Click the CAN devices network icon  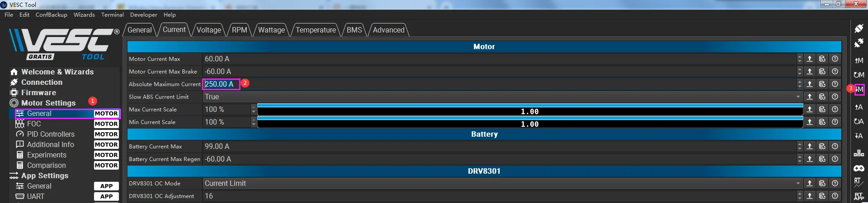[x=859, y=153]
